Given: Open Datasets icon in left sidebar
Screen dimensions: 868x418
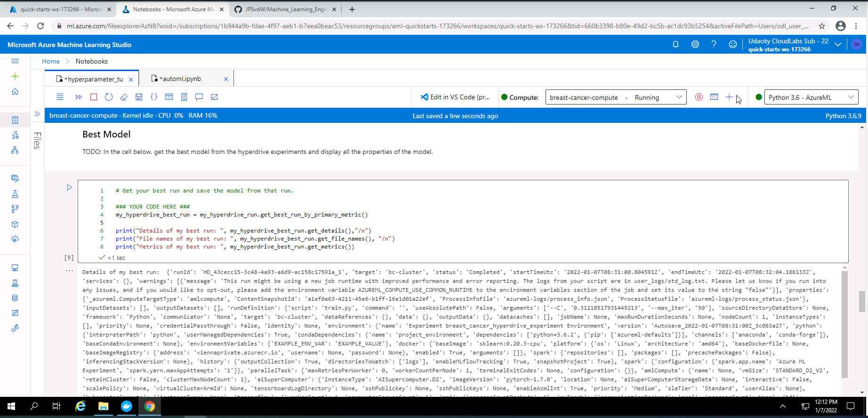Looking at the screenshot, I should (x=15, y=178).
